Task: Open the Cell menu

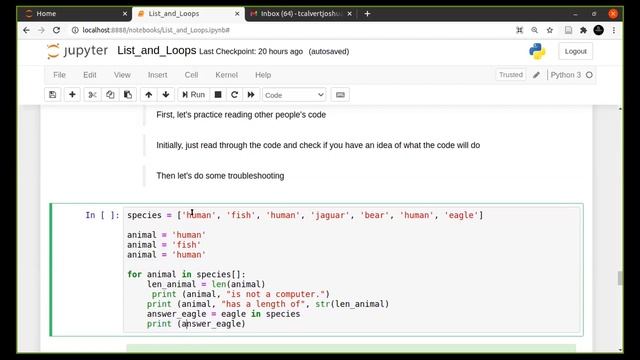Action: pos(191,75)
